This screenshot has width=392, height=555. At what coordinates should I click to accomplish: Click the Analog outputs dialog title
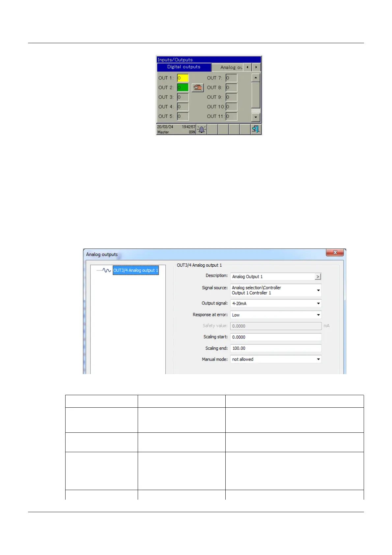tap(102, 254)
